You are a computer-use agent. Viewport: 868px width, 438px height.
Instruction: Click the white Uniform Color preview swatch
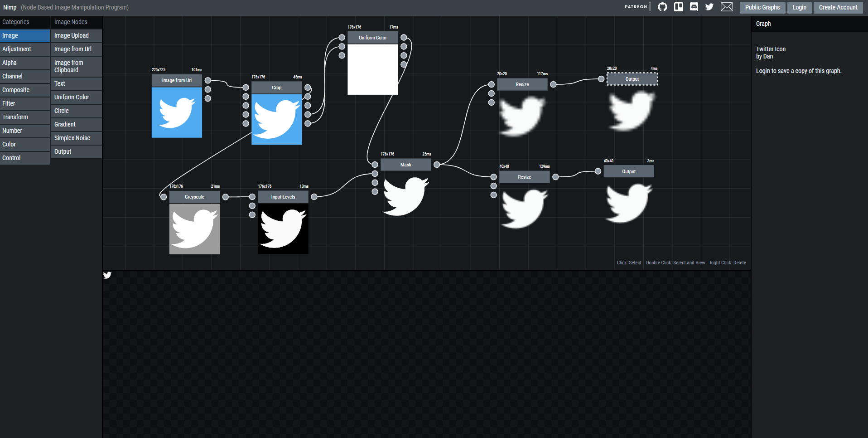[373, 69]
